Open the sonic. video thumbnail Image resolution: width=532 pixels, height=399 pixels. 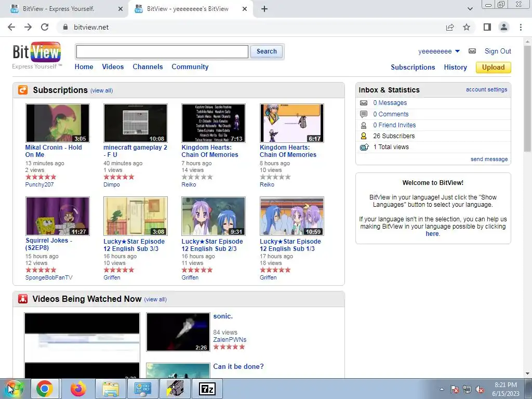(x=178, y=332)
